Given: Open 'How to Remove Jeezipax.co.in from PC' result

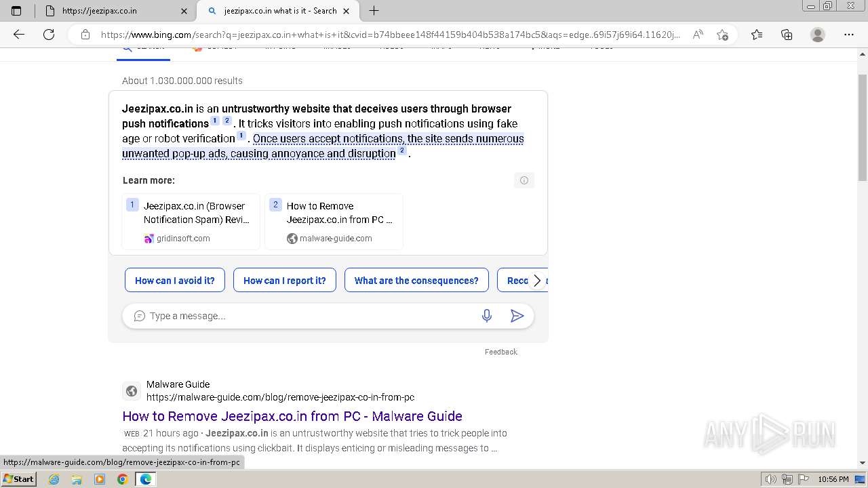Looking at the screenshot, I should (x=292, y=416).
